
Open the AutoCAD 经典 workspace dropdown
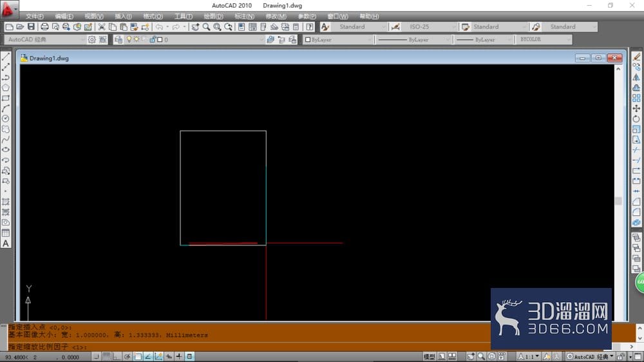click(x=45, y=39)
